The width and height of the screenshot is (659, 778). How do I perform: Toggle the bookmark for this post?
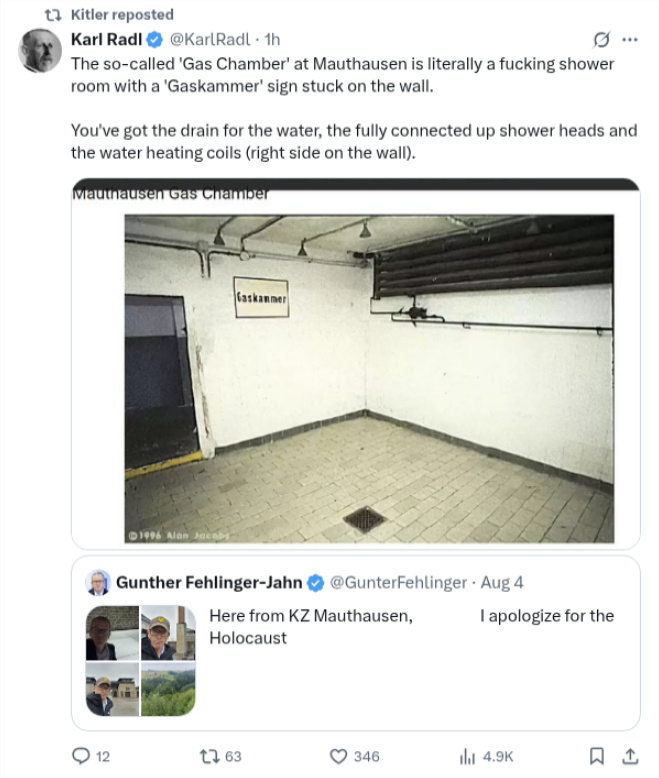coord(597,756)
